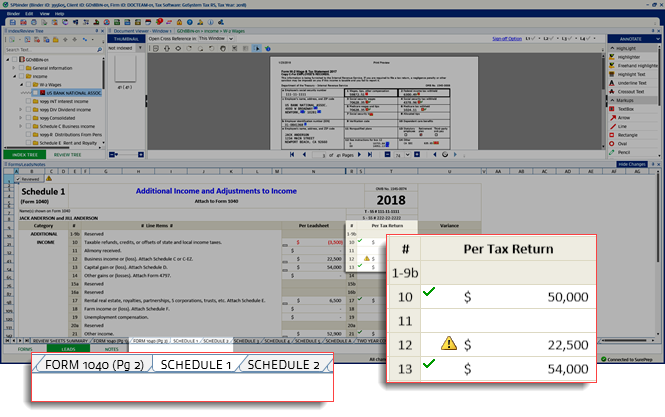Check the General Information folder checkbox
This screenshot has width=665, height=417.
click(20, 67)
